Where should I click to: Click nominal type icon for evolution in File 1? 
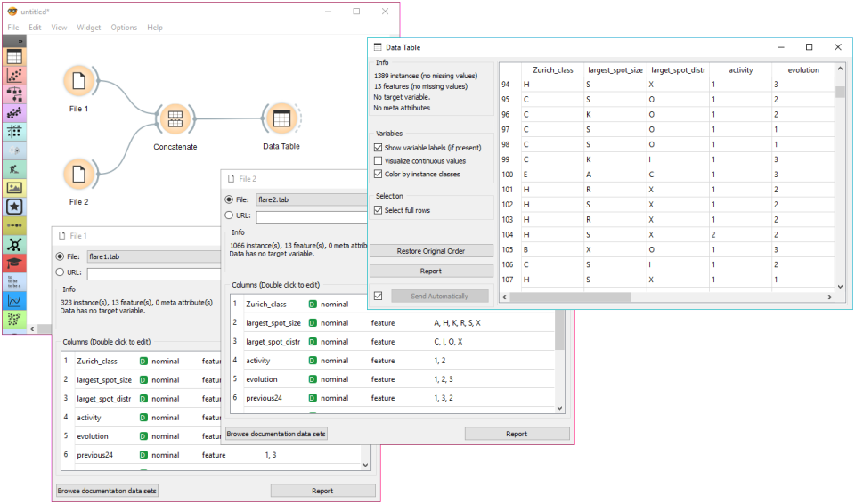(143, 436)
